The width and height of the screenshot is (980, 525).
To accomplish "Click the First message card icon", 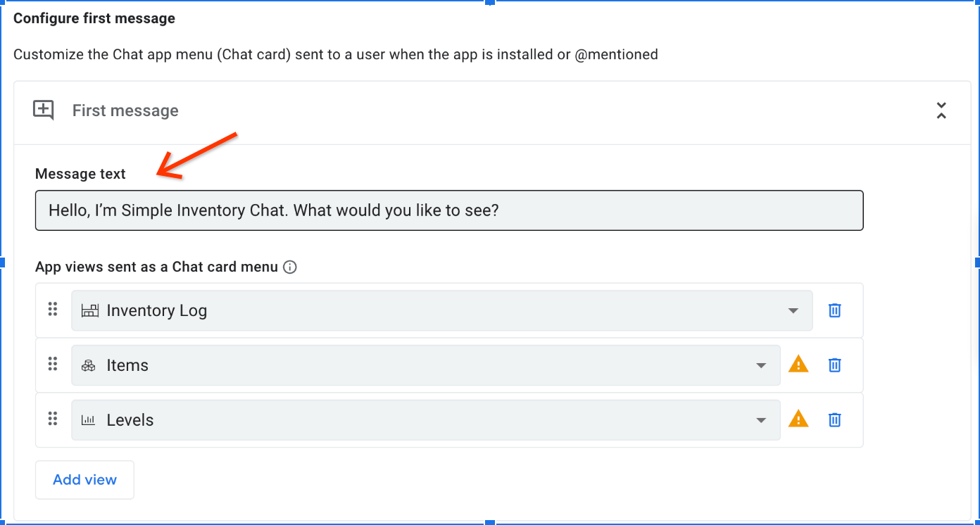I will coord(43,110).
